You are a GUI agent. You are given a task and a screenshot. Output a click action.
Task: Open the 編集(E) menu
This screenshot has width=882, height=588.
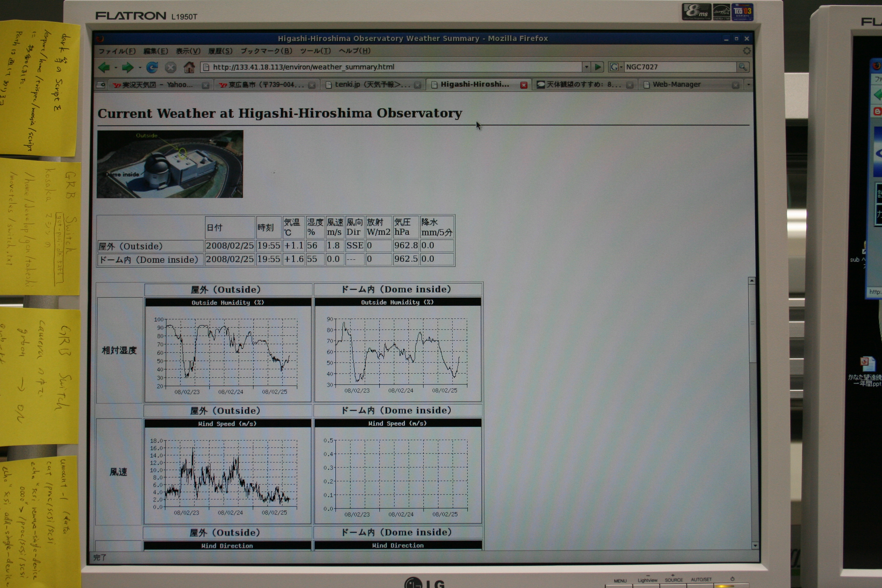156,51
